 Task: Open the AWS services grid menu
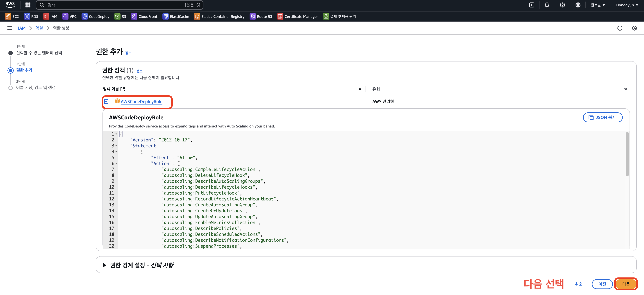click(x=28, y=5)
